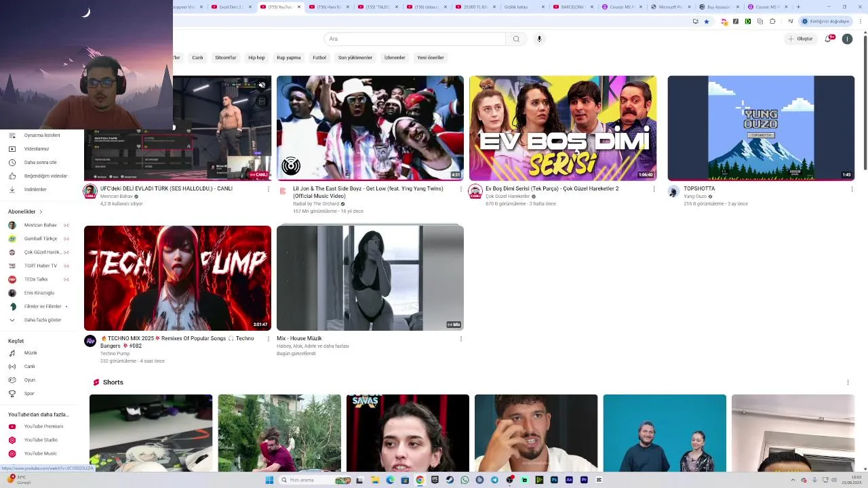Open more options for TOPSHOTTA video
This screenshot has height=488, width=868.
[x=852, y=189]
